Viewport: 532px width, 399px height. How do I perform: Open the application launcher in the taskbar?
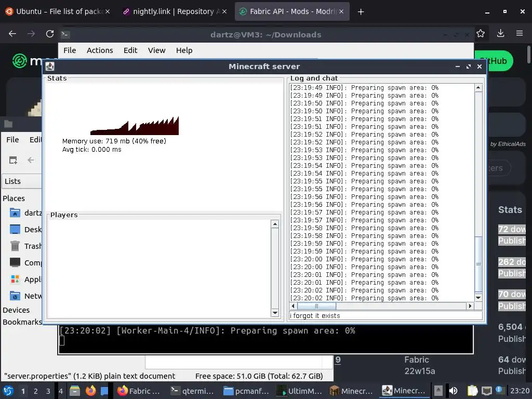coord(8,391)
